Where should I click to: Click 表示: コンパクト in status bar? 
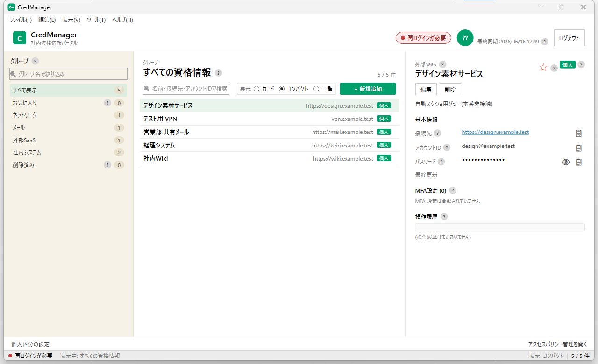click(546, 356)
